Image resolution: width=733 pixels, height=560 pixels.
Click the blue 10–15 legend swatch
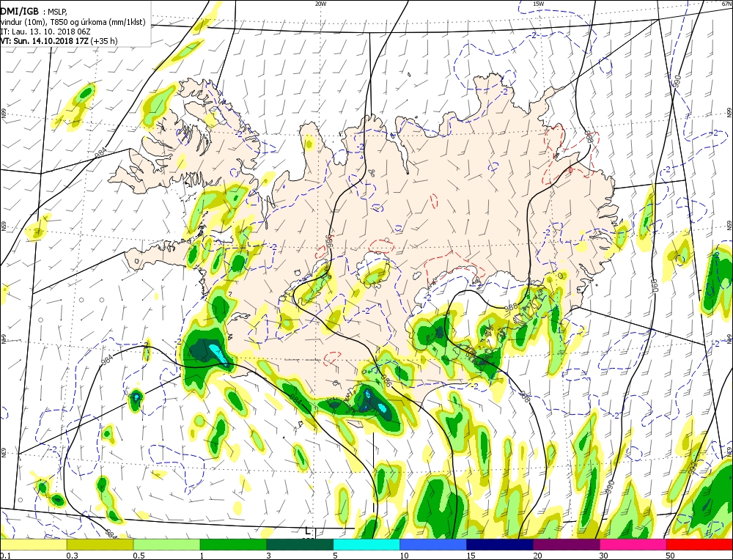[433, 545]
